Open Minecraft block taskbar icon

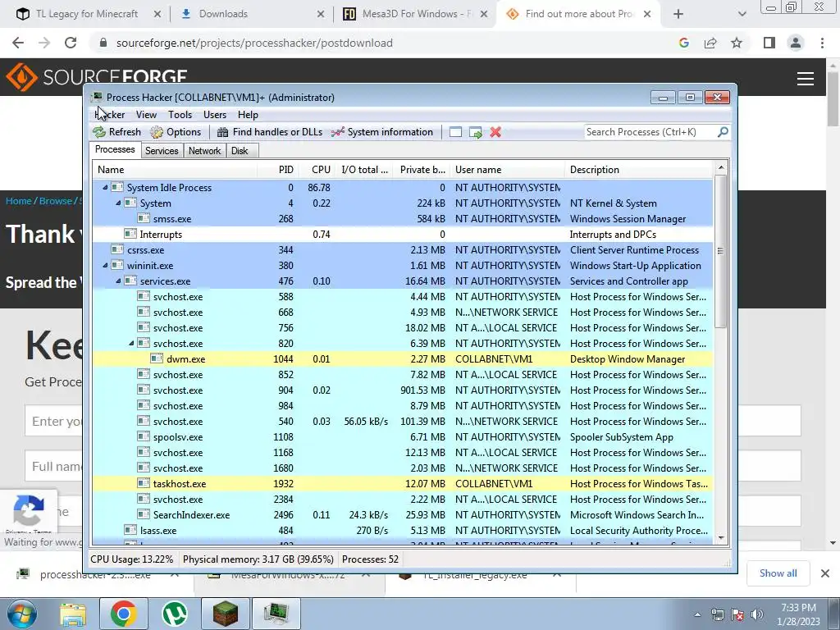[226, 614]
